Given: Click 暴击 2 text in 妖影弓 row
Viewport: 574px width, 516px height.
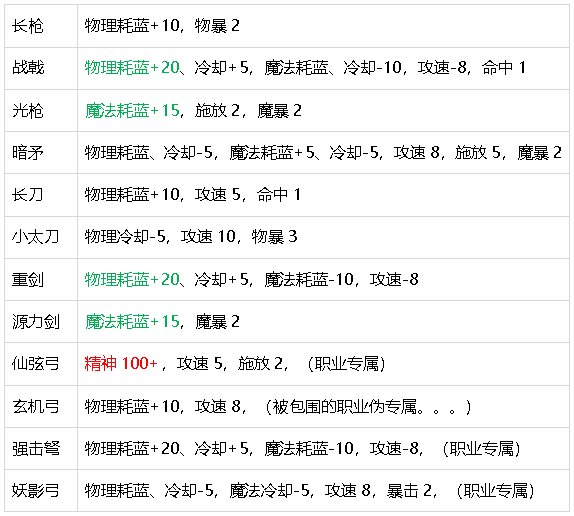Looking at the screenshot, I should click(x=410, y=490).
